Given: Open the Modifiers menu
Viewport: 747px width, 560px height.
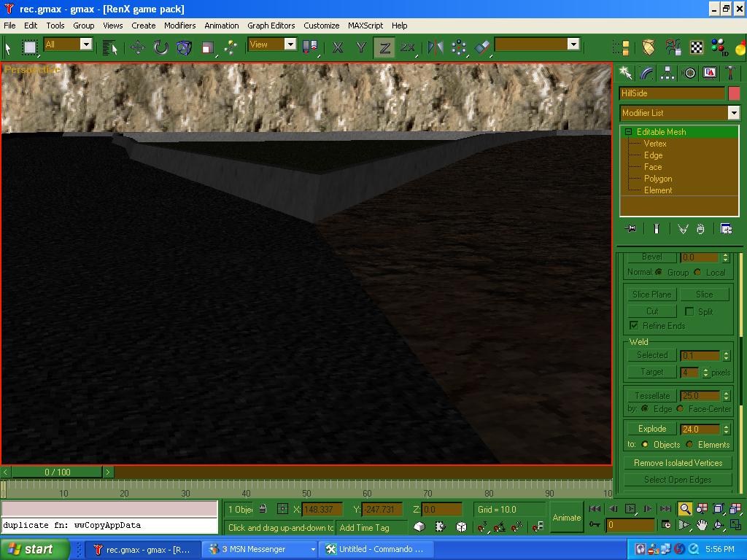Looking at the screenshot, I should point(179,26).
